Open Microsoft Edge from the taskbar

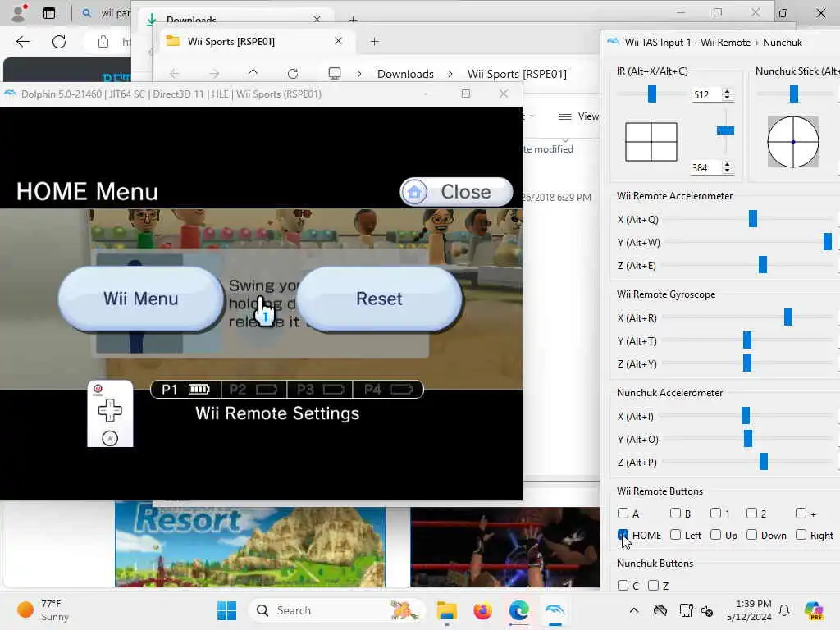coord(518,610)
